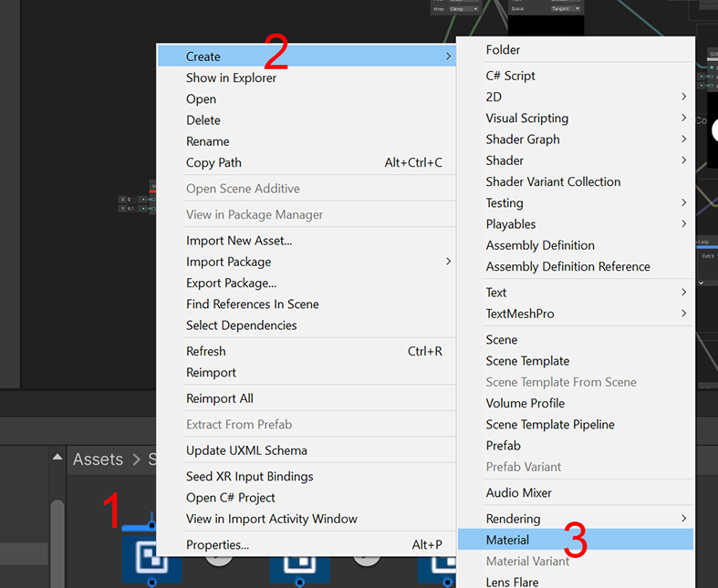Choose Import New Asset from the menu

(239, 241)
